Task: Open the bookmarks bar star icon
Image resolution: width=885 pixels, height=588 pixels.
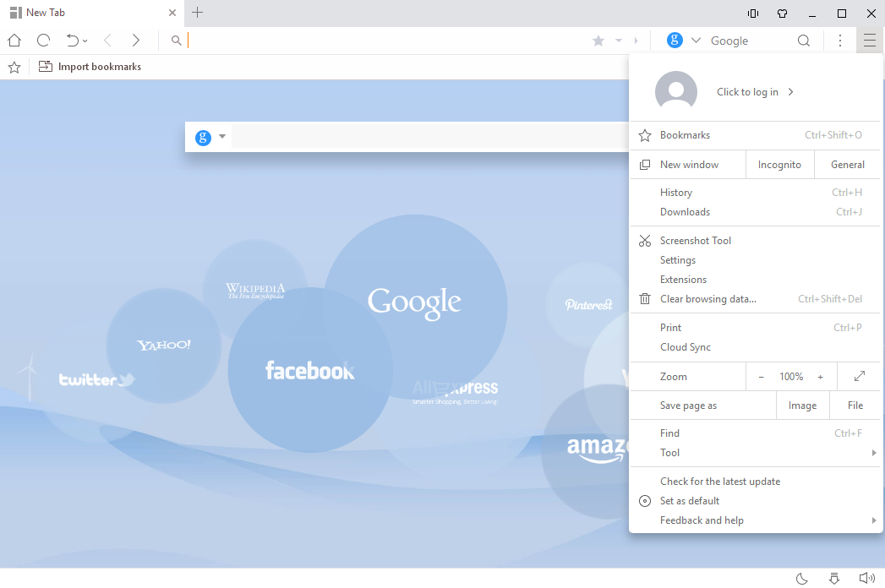Action: click(14, 67)
